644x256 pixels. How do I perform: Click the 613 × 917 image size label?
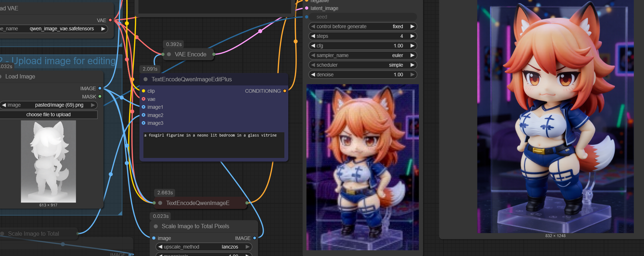(49, 205)
